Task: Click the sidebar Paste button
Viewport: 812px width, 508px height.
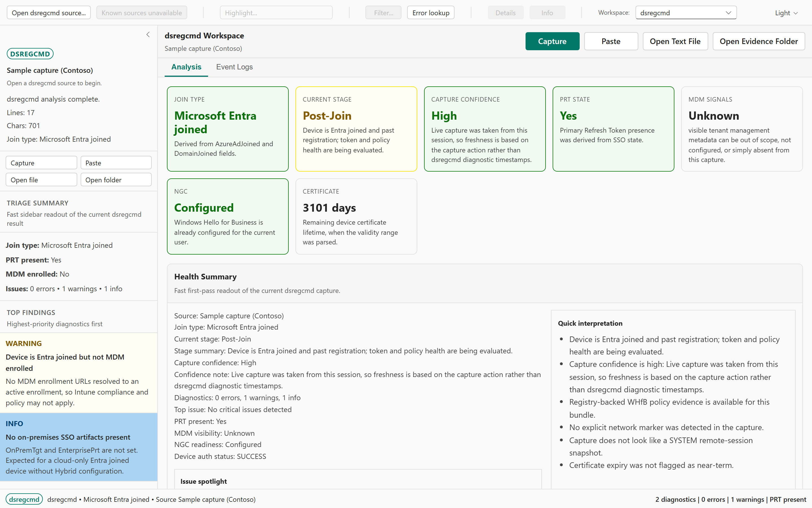Action: tap(116, 163)
